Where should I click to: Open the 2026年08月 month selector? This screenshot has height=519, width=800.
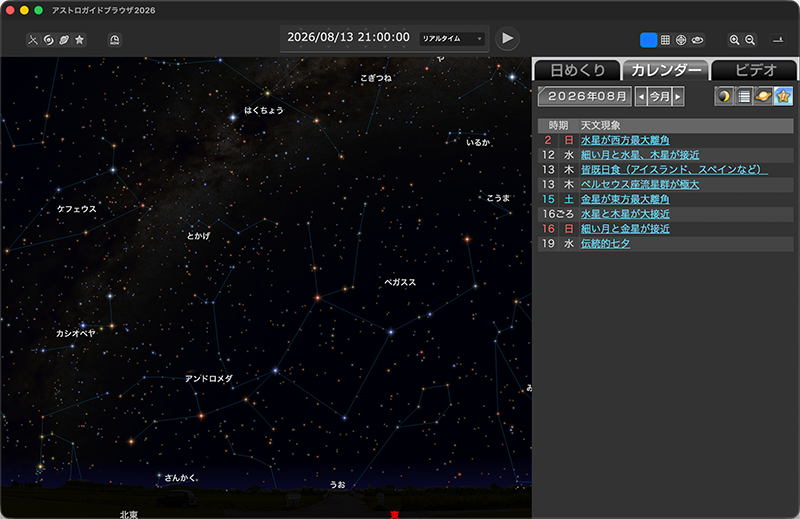584,96
